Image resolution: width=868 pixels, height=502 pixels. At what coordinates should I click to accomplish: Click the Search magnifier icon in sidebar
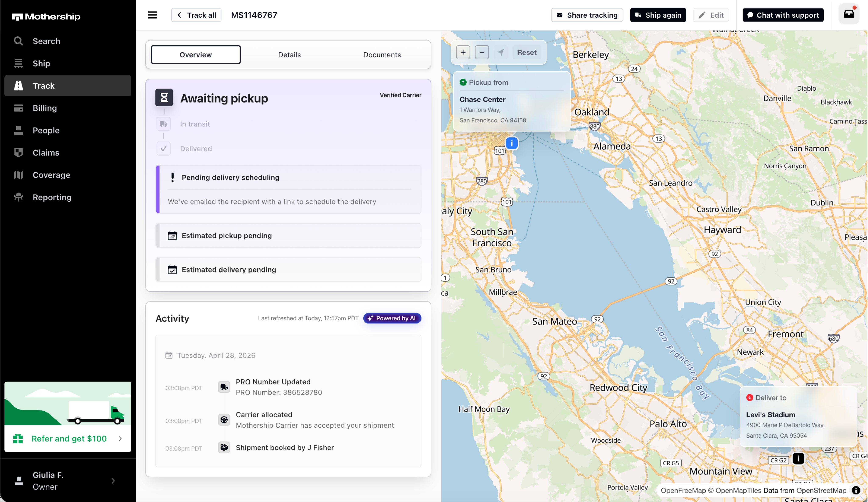click(18, 41)
